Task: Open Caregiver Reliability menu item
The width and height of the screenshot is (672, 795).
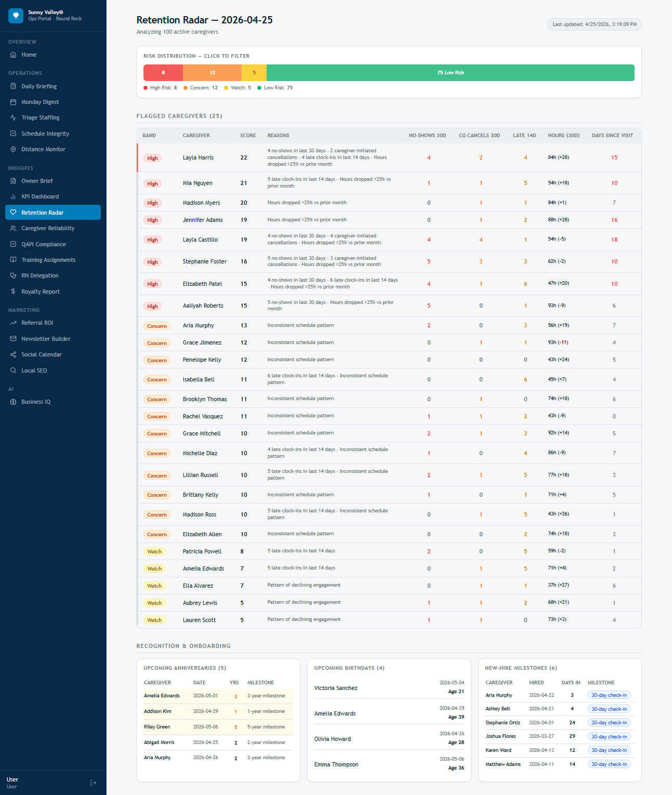Action: tap(48, 229)
